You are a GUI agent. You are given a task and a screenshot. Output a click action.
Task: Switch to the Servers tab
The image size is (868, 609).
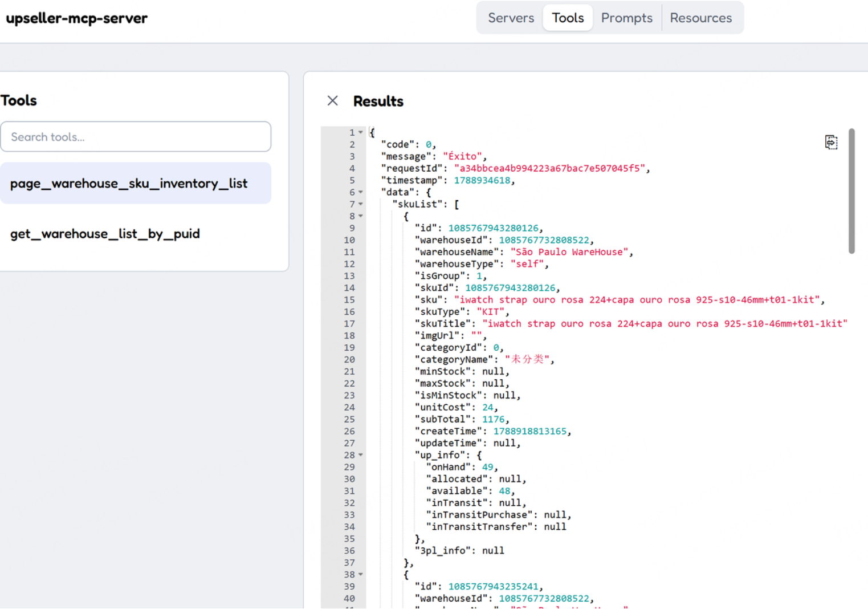(511, 18)
